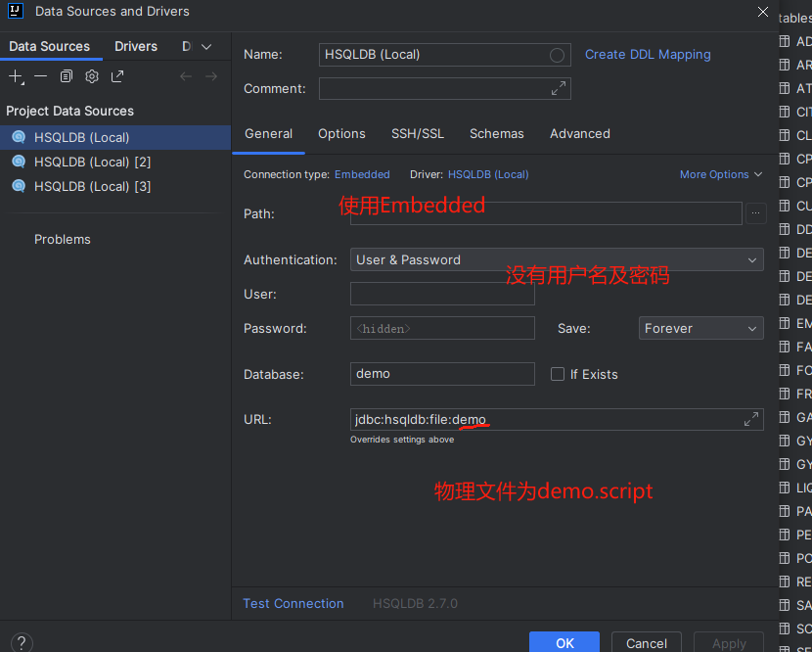Select HSQLDB (Local) [2] data source

point(115,162)
